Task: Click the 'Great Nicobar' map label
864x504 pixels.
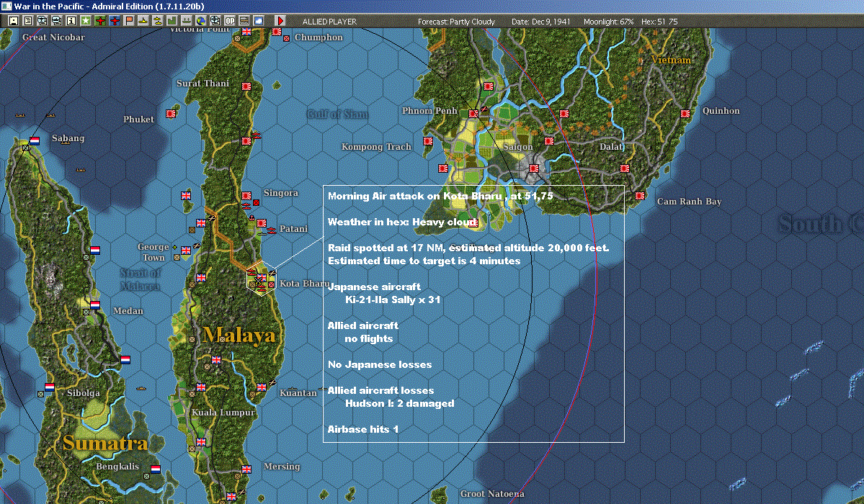Action: coord(53,37)
